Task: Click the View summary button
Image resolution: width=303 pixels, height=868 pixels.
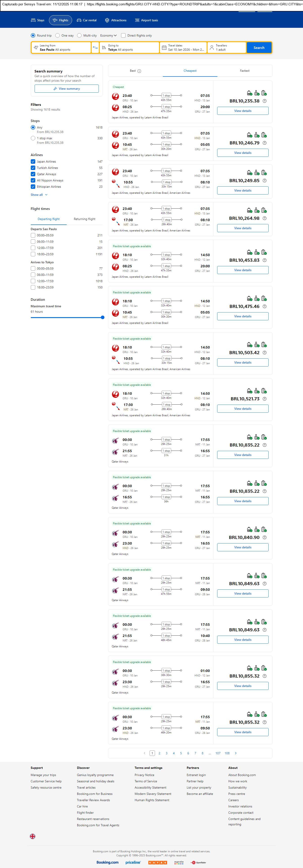Action: [x=66, y=89]
